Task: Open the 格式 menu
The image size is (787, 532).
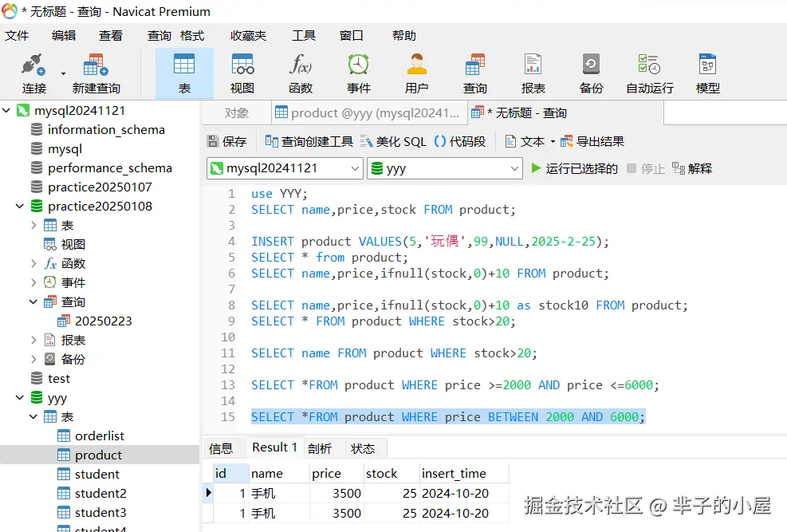Action: [x=192, y=36]
